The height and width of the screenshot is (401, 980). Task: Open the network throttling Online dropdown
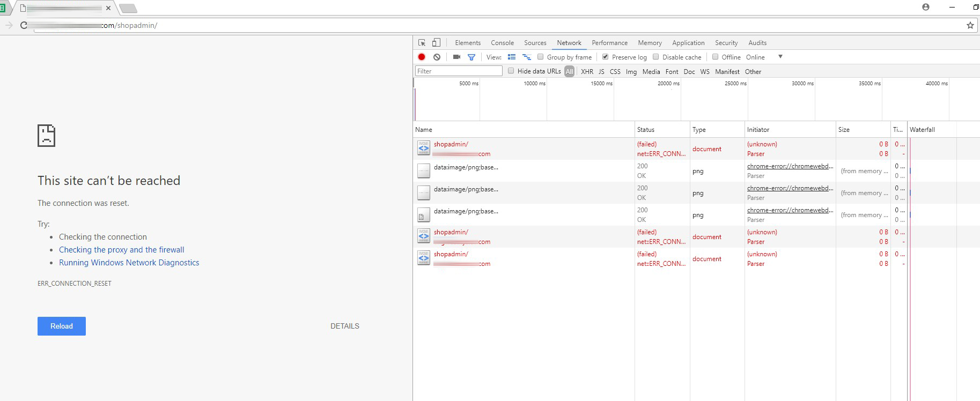pos(764,57)
